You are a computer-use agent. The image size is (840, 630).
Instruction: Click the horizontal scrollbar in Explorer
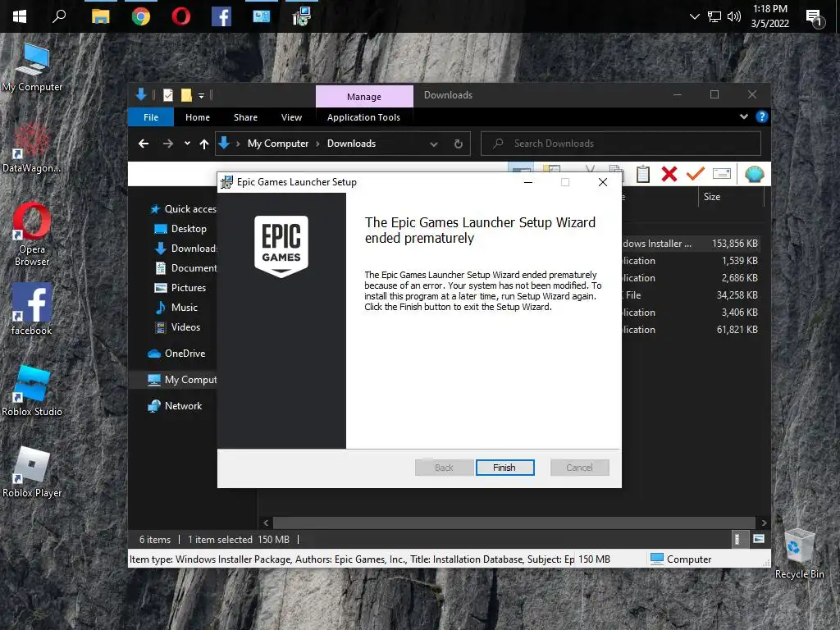(x=514, y=523)
